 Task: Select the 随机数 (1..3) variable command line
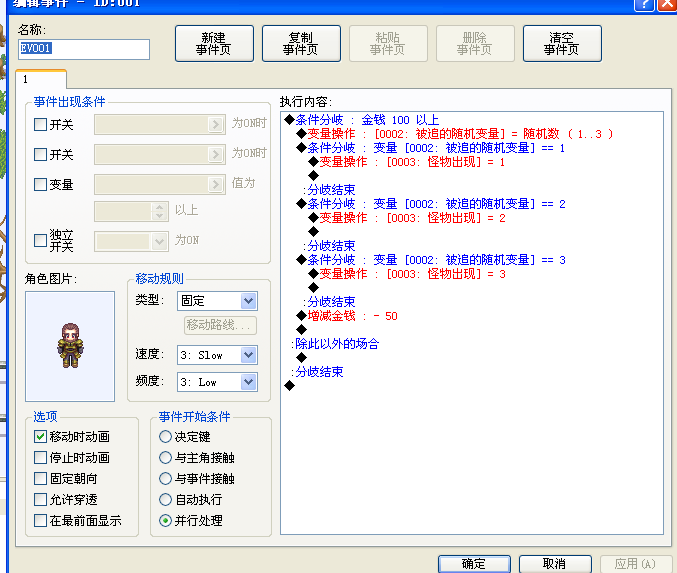click(x=455, y=134)
